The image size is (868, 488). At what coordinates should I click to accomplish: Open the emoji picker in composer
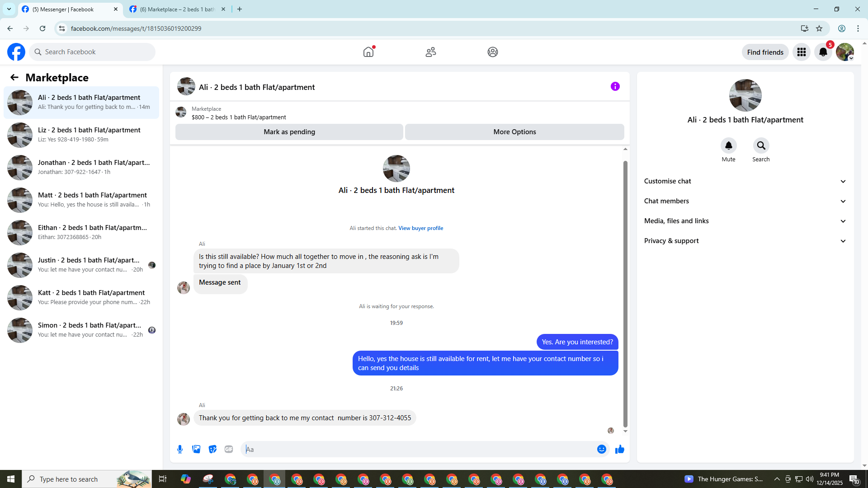[x=601, y=449]
